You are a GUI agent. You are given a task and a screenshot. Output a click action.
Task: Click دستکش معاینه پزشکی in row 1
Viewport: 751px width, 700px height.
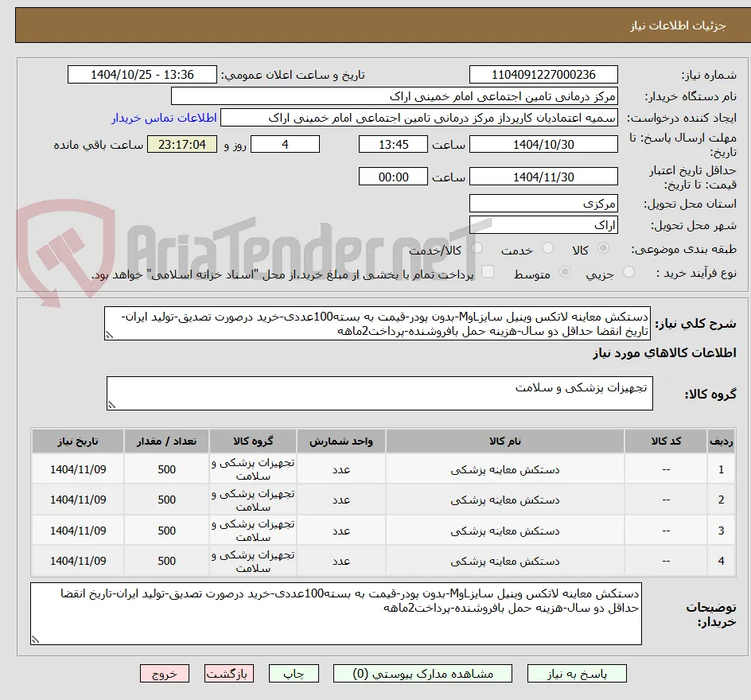point(505,469)
